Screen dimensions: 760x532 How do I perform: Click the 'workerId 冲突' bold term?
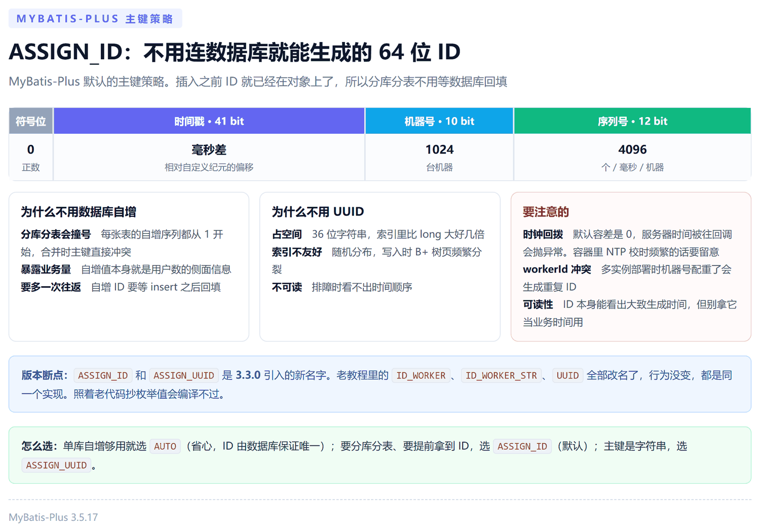[557, 270]
